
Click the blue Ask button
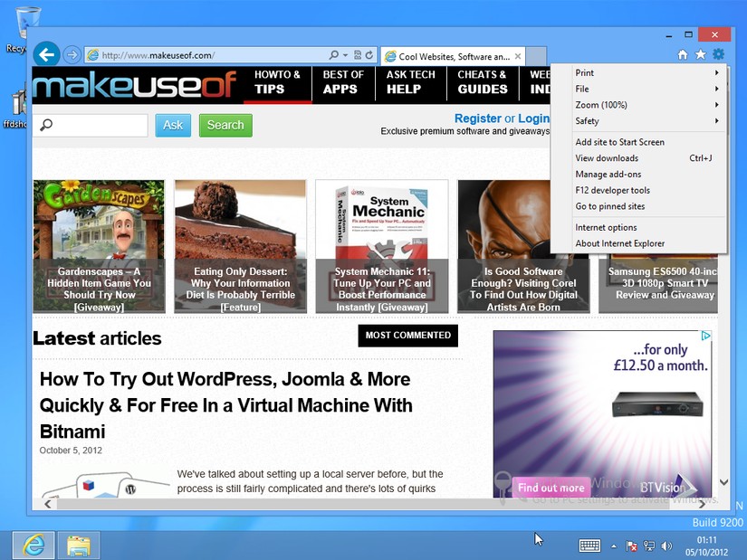tap(173, 125)
